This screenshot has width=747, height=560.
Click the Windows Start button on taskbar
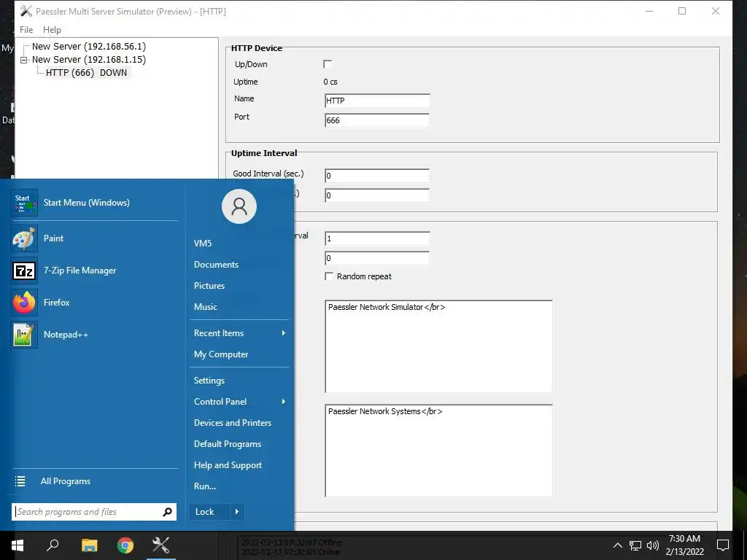click(x=18, y=545)
